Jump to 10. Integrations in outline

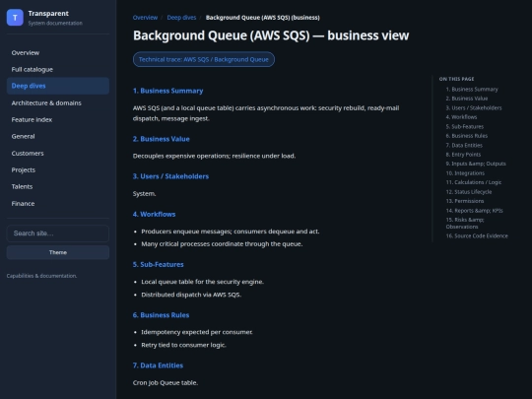(x=465, y=173)
